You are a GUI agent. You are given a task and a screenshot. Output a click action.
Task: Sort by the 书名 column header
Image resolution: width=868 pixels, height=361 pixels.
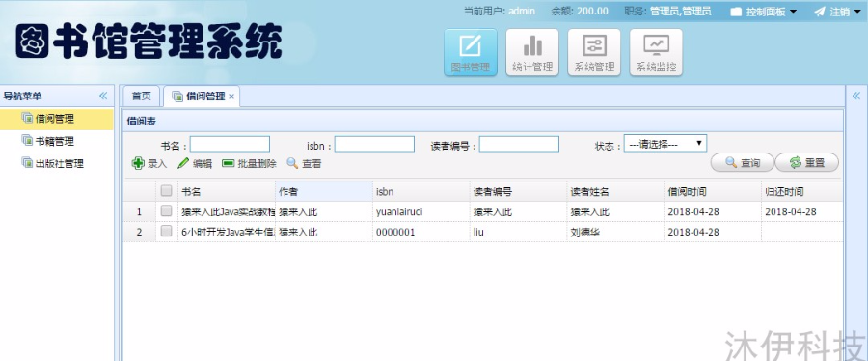[x=227, y=191]
